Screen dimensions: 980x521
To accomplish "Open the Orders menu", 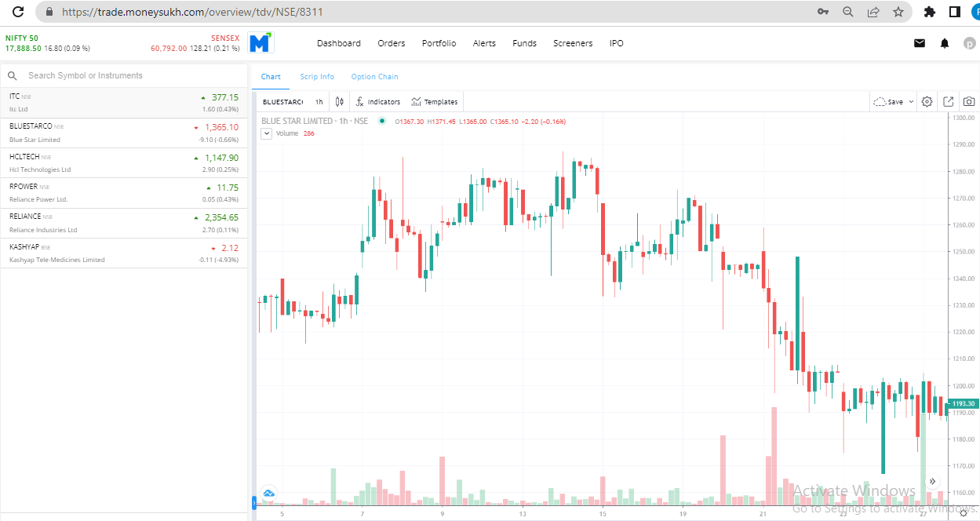I will tap(392, 43).
